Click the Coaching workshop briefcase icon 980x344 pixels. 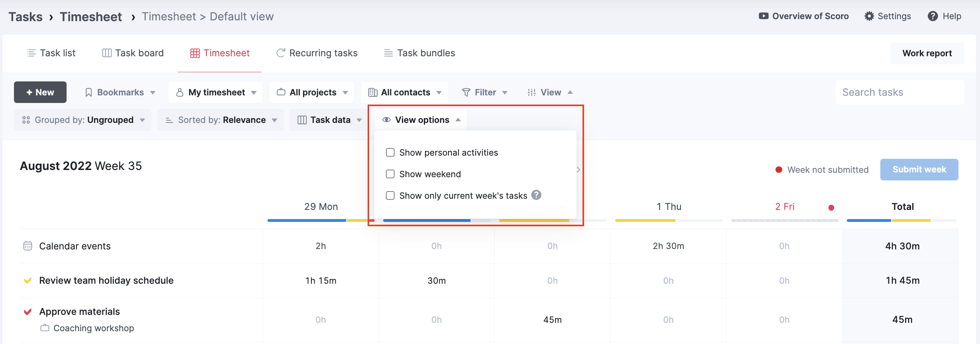pyautogui.click(x=45, y=328)
